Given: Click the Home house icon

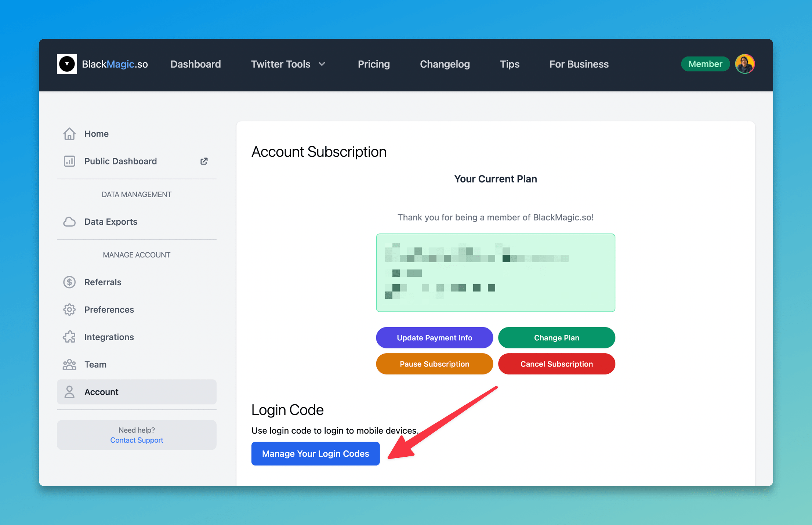Looking at the screenshot, I should 69,134.
